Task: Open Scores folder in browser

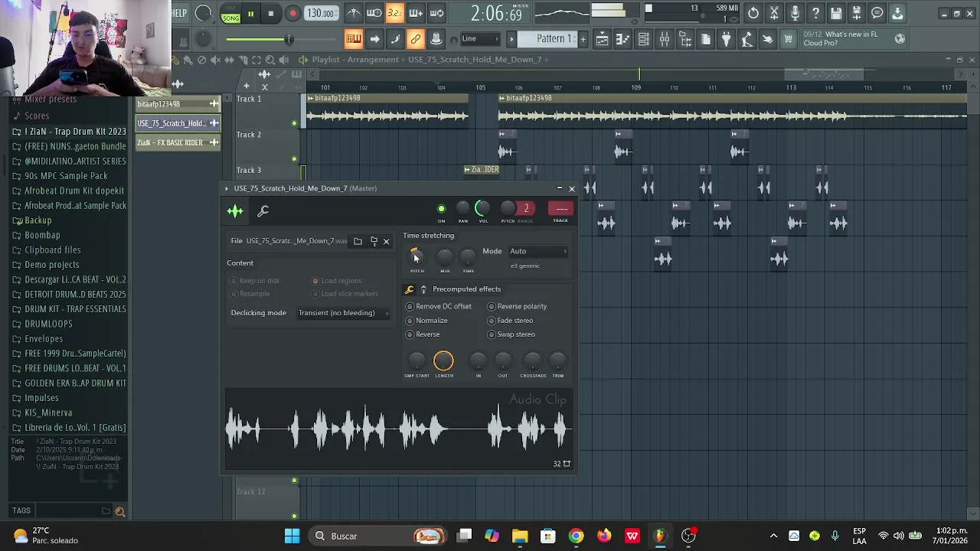Action: (36, 116)
